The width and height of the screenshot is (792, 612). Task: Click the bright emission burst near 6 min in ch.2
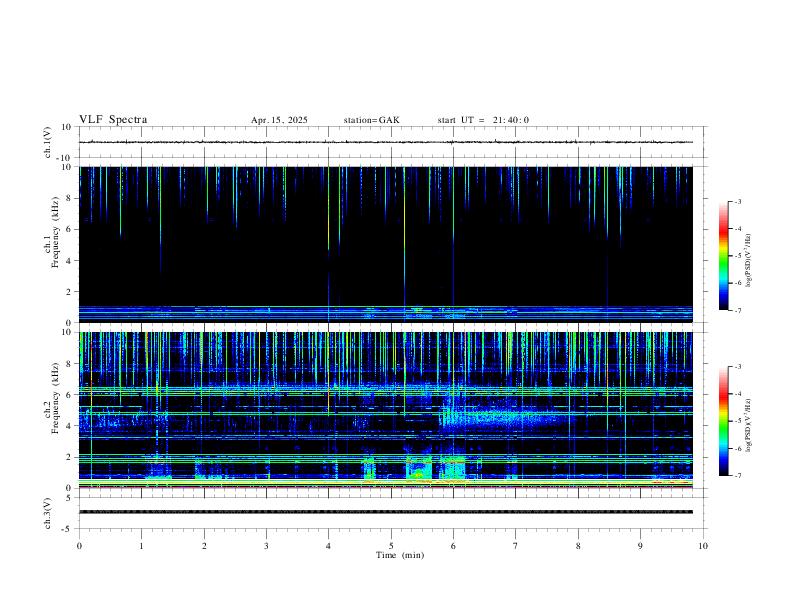coord(452,467)
